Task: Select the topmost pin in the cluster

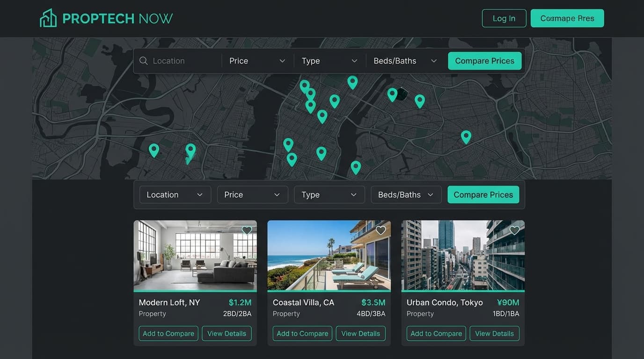Action: click(x=305, y=85)
